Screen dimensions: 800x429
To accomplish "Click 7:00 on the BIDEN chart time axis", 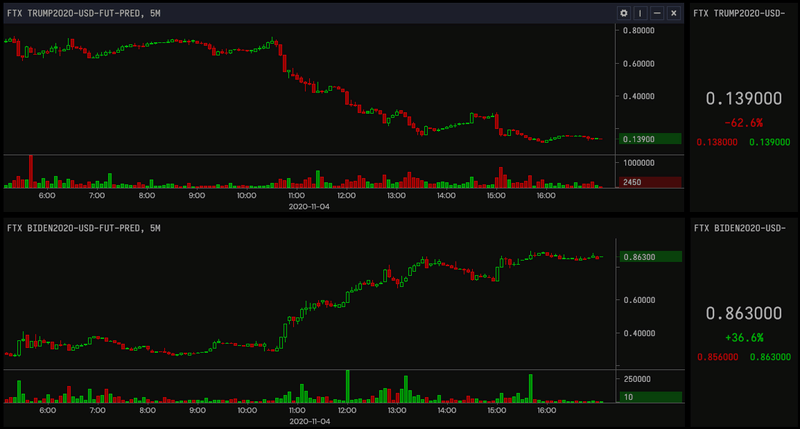I will 97,411.
